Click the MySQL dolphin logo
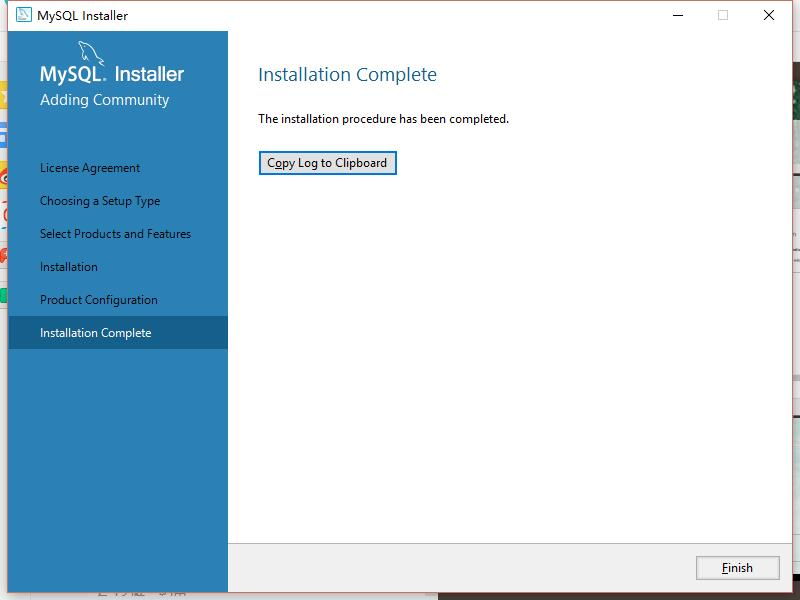 point(91,53)
